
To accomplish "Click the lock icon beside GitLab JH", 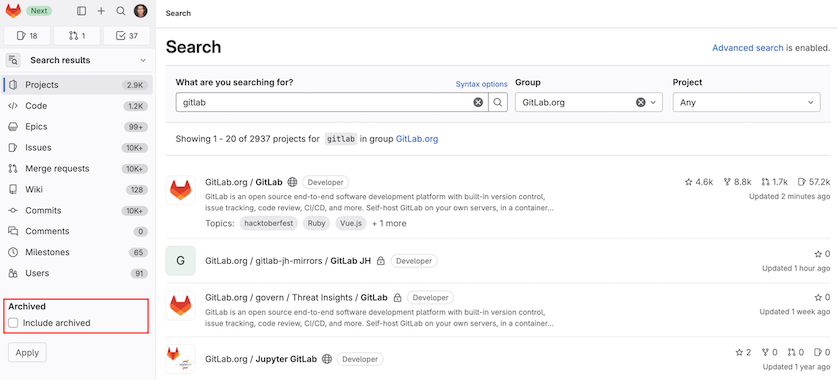I will [x=381, y=261].
